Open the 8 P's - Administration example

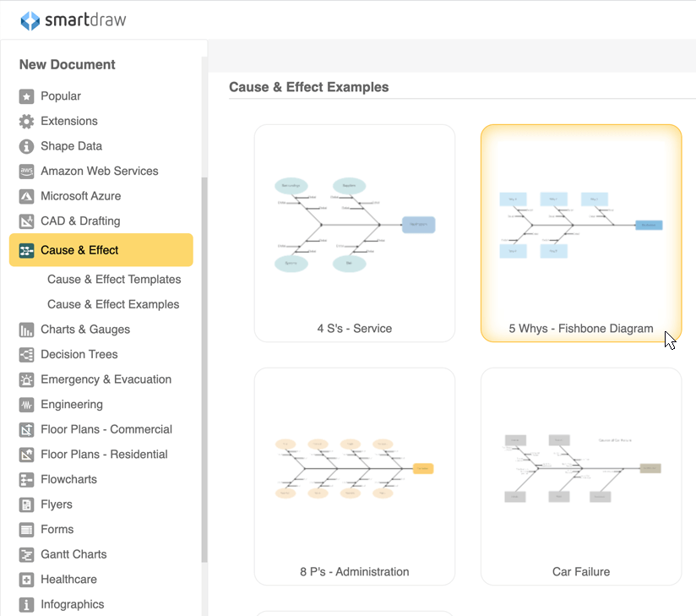pyautogui.click(x=355, y=477)
